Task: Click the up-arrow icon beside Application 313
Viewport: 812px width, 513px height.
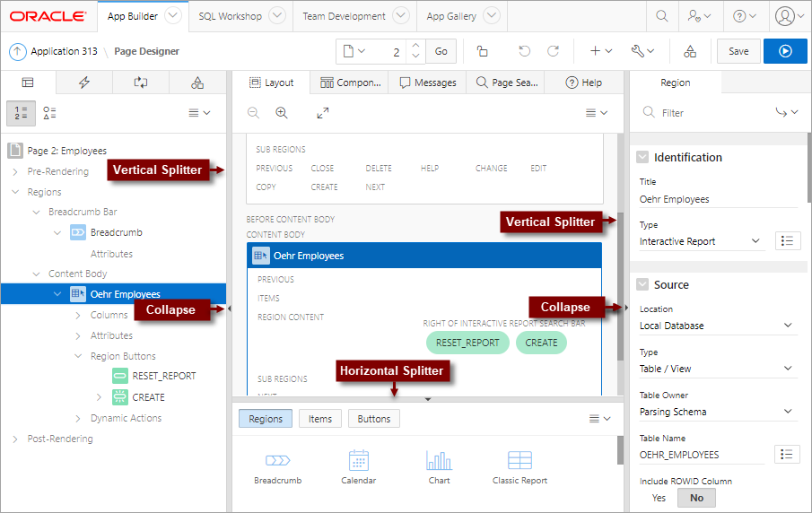Action: coord(18,51)
